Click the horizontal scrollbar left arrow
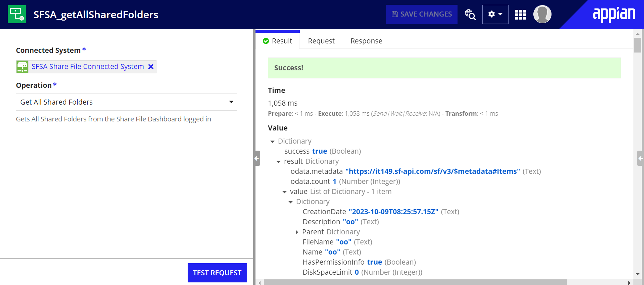The height and width of the screenshot is (285, 644). tap(260, 282)
